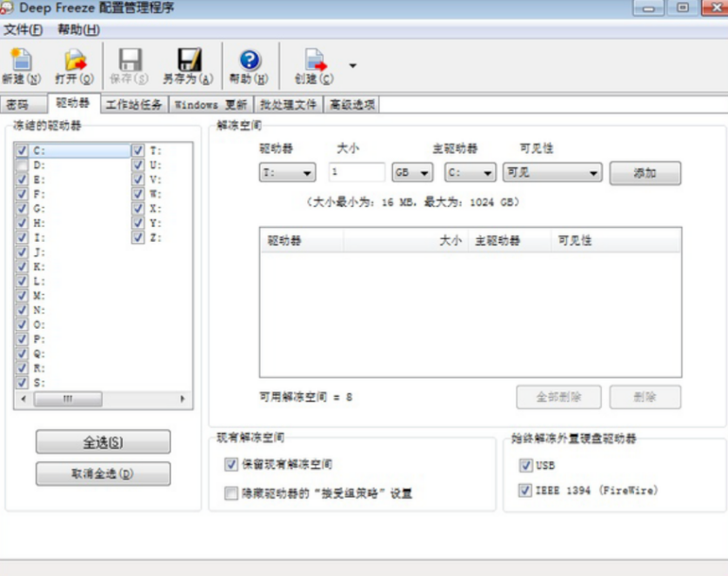Switch to the 密码 tab
The image size is (728, 576).
[23, 104]
